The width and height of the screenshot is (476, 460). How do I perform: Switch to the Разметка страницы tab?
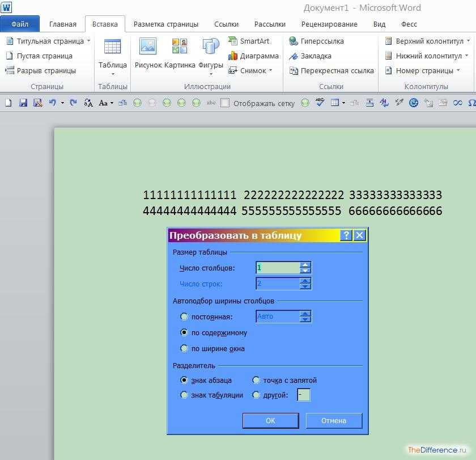pyautogui.click(x=165, y=24)
